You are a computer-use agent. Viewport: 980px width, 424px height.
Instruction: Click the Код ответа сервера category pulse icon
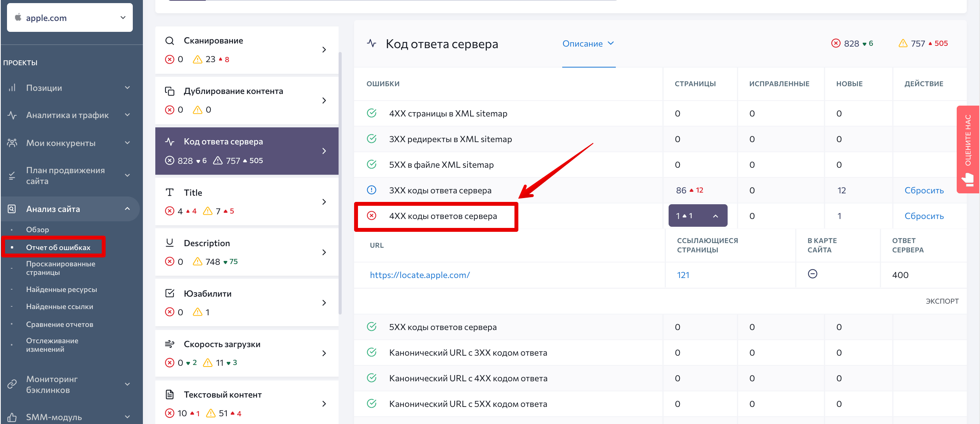[170, 142]
